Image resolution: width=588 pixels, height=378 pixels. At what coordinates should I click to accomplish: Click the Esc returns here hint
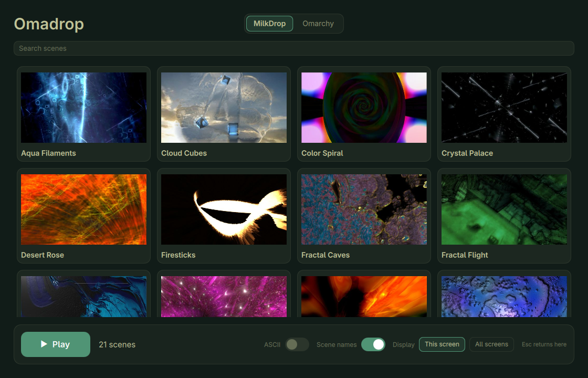pyautogui.click(x=544, y=344)
